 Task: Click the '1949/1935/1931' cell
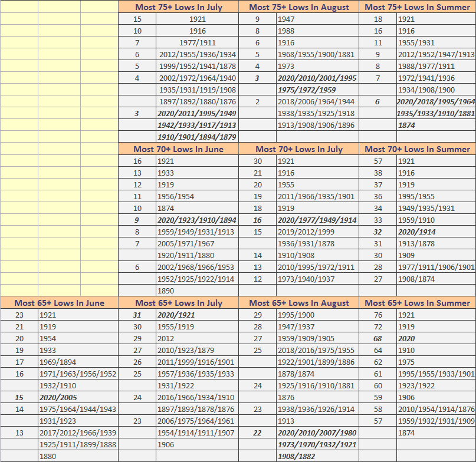(436, 209)
